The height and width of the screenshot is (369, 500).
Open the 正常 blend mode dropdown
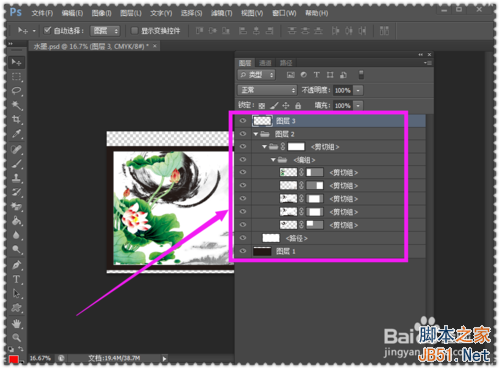pyautogui.click(x=267, y=90)
